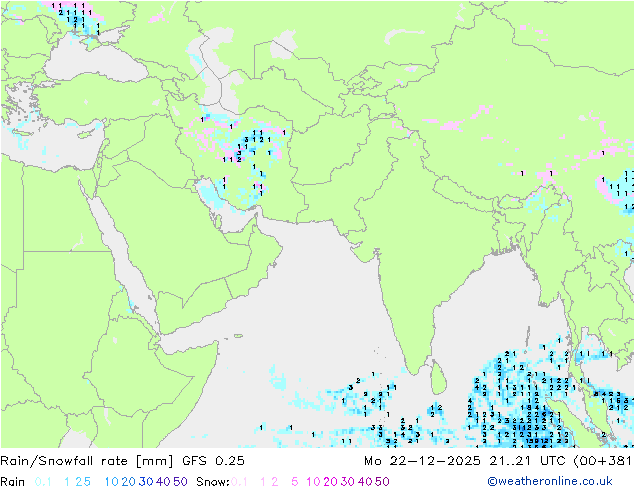Pick the rain legend value 10
634x490 pixels.
pyautogui.click(x=112, y=482)
